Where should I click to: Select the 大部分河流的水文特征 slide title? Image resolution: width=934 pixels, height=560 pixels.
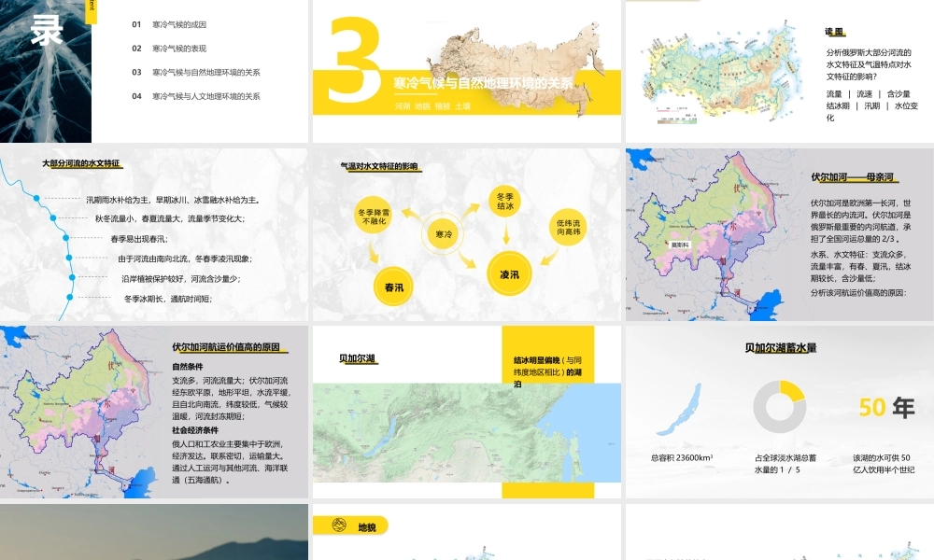(x=82, y=163)
